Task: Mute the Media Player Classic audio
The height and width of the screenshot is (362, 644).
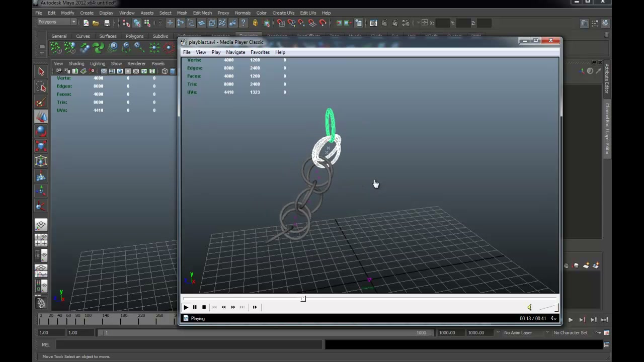Action: coord(529,308)
